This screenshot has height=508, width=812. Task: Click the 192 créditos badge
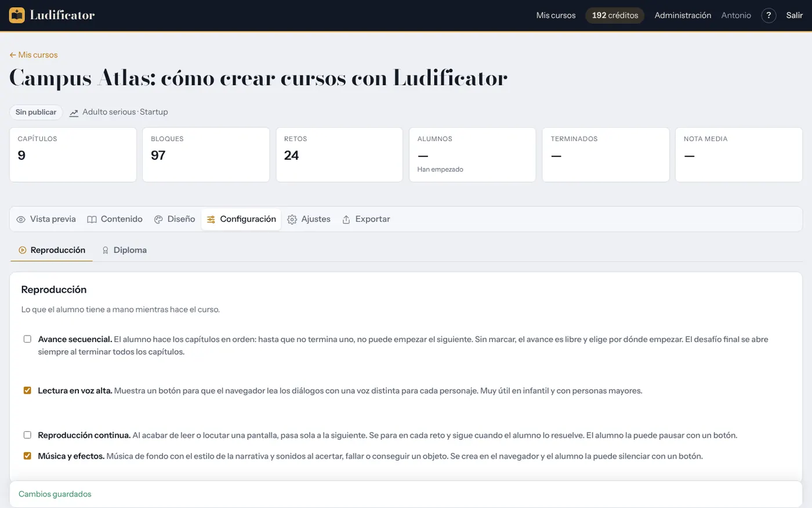tap(615, 16)
